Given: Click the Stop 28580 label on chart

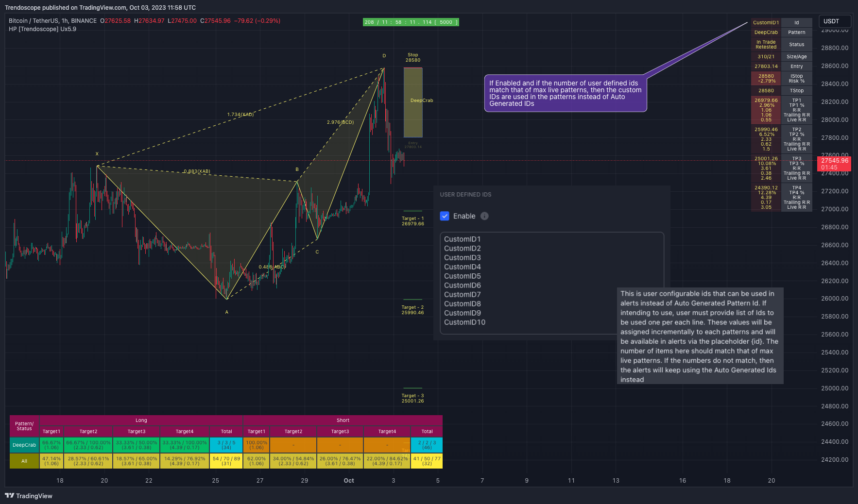Looking at the screenshot, I should tap(413, 58).
